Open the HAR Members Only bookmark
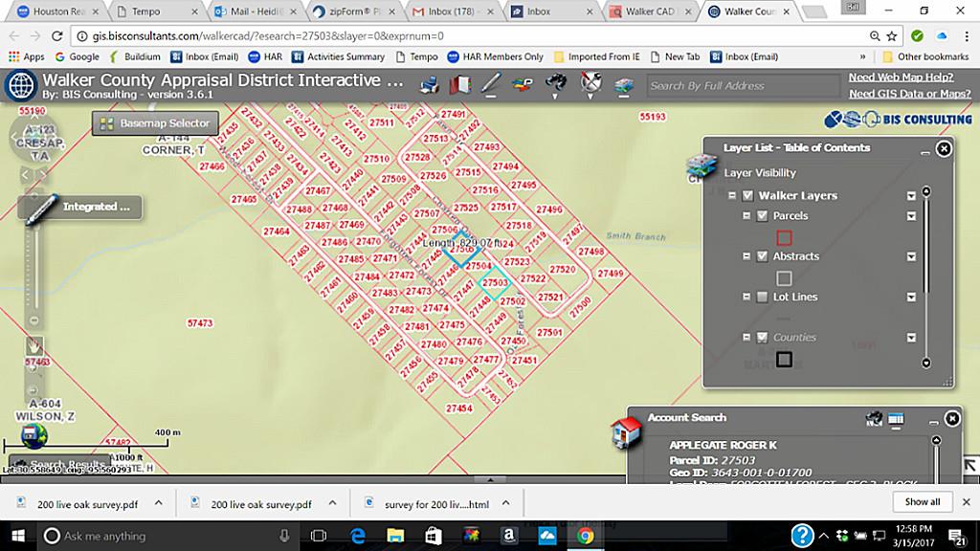Screen dimensions: 980x551 [495, 56]
